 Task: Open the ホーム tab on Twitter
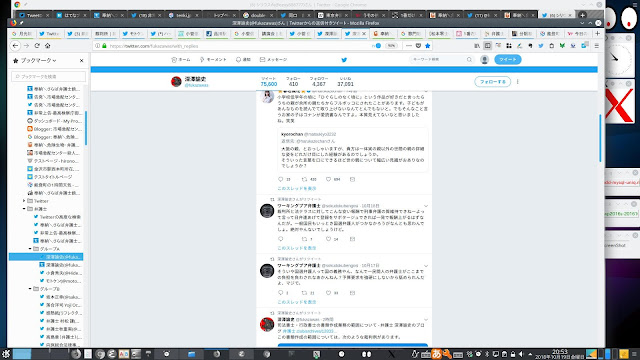181,60
